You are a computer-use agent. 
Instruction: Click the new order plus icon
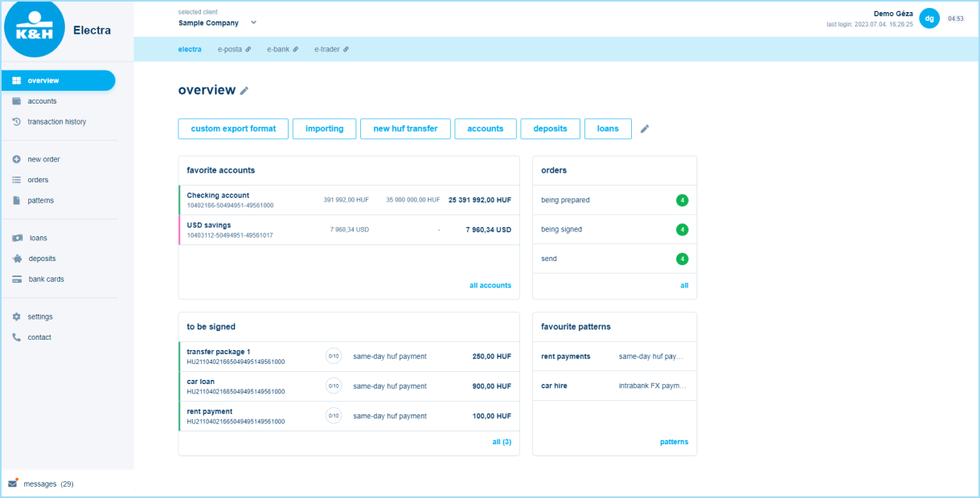(16, 159)
